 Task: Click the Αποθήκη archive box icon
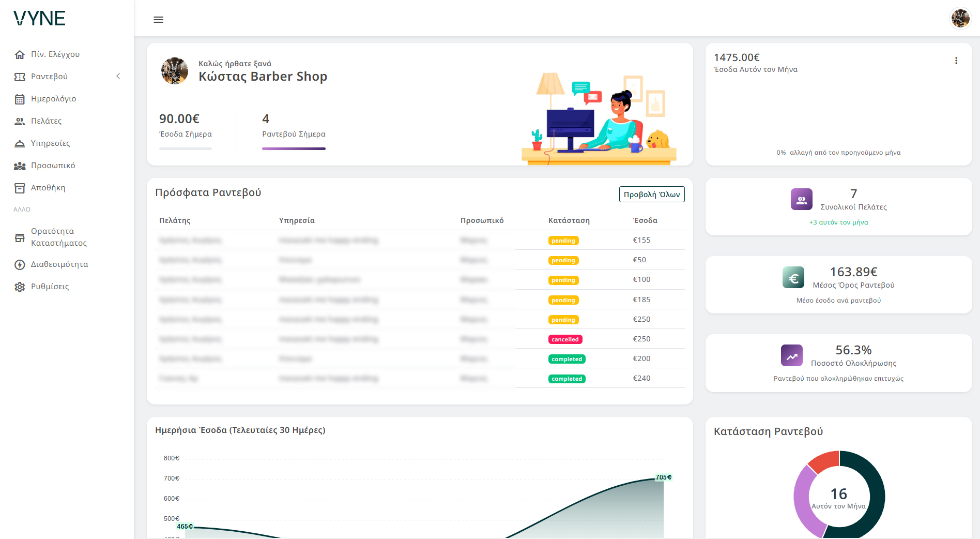pos(20,188)
